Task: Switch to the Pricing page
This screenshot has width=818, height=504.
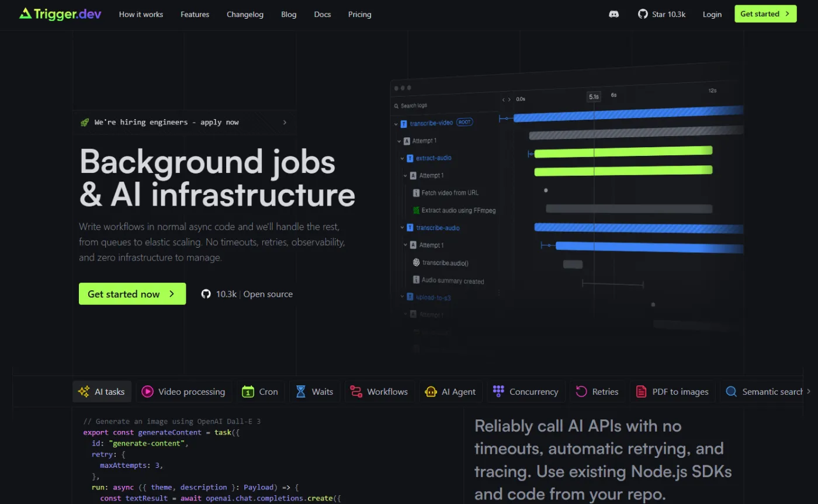Action: (x=359, y=14)
